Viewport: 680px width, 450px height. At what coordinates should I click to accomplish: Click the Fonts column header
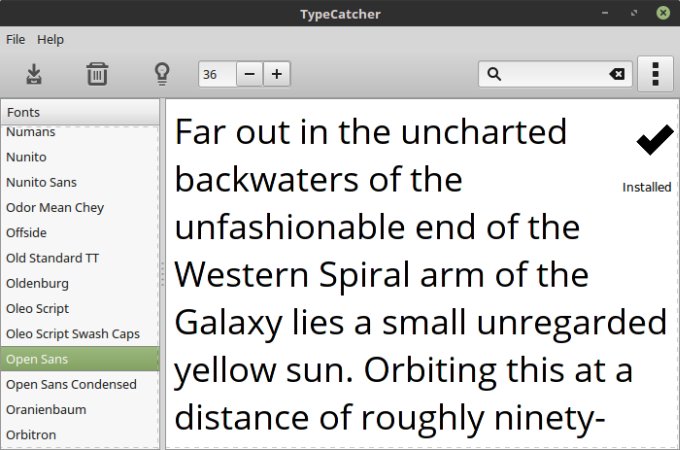[x=80, y=112]
